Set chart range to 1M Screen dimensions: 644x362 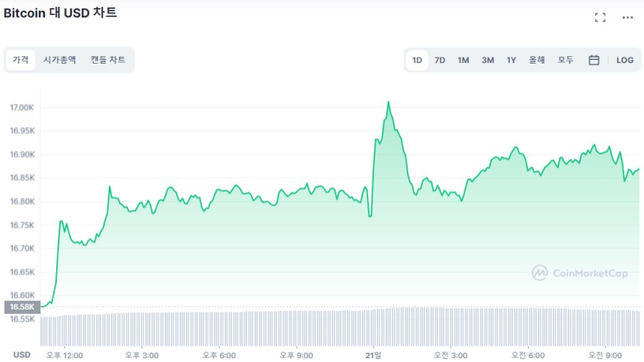(464, 60)
